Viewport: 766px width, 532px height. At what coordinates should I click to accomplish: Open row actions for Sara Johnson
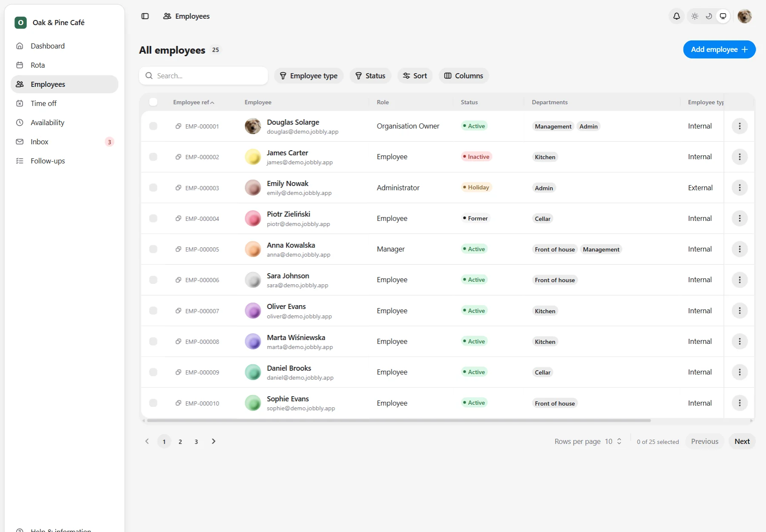tap(740, 280)
